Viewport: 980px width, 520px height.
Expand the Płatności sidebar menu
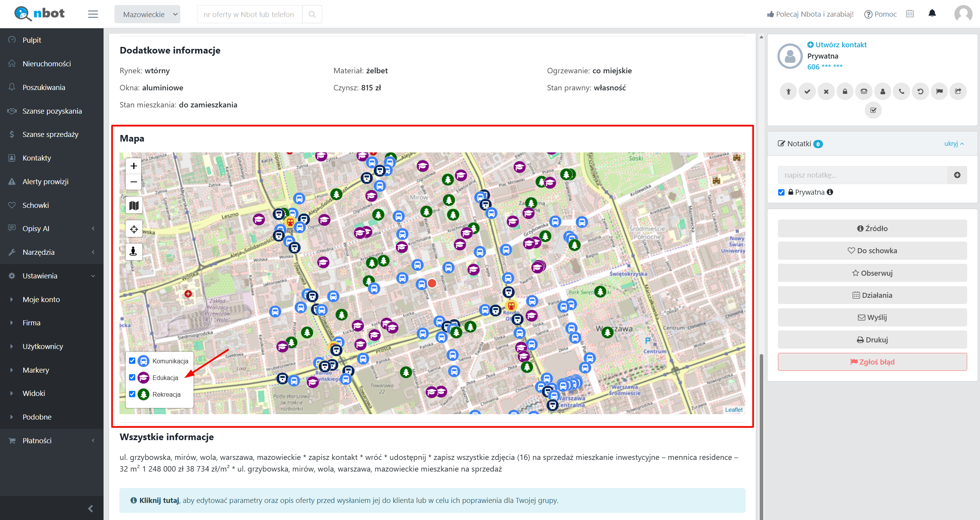52,441
